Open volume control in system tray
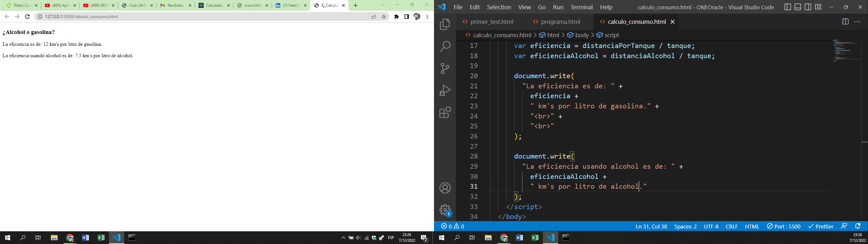The image size is (868, 244). click(358, 238)
